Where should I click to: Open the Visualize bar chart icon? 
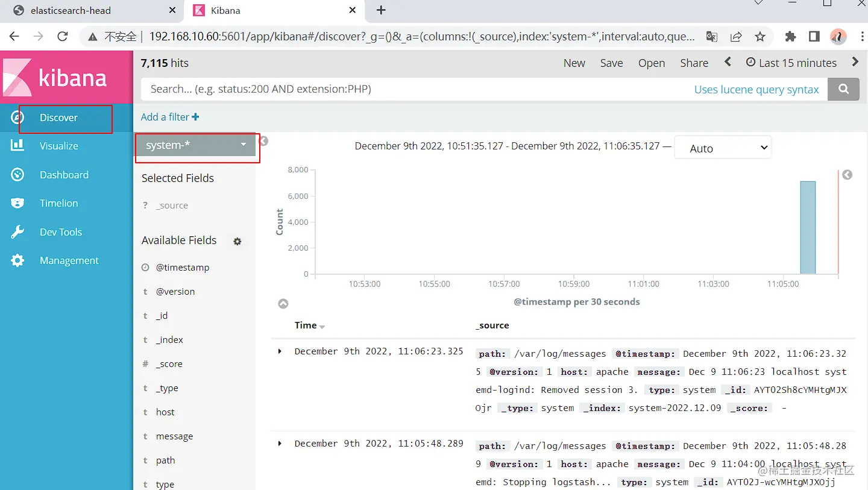17,145
